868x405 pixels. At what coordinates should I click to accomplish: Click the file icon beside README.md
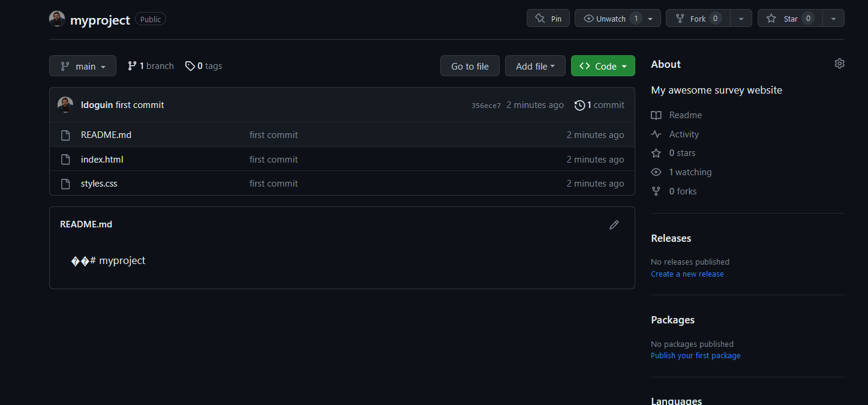point(66,135)
